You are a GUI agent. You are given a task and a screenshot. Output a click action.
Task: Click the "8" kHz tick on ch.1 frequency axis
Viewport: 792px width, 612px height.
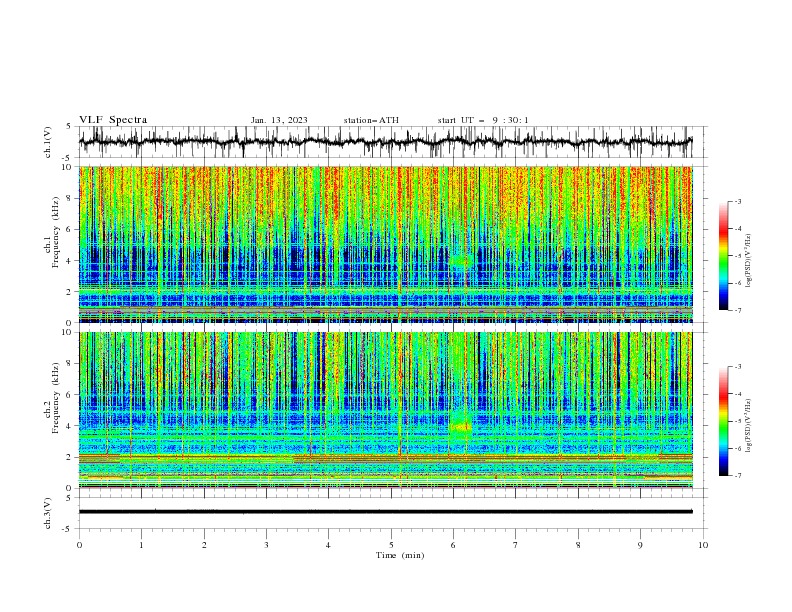point(70,198)
